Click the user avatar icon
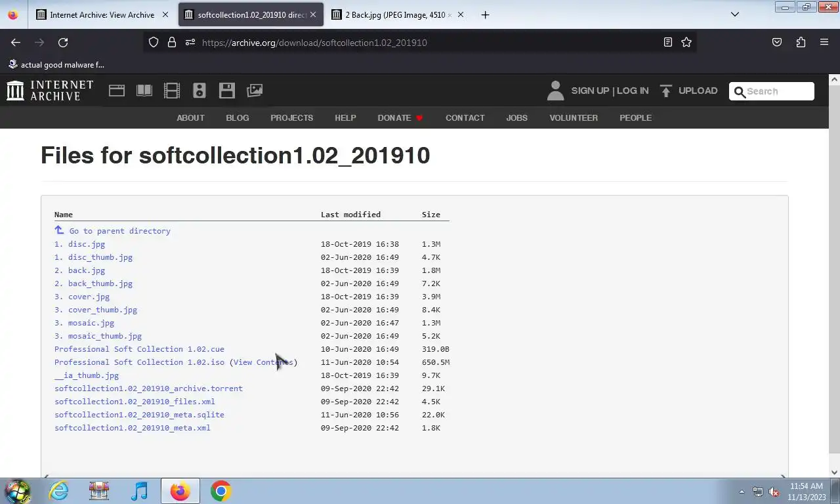Image resolution: width=840 pixels, height=504 pixels. click(555, 91)
